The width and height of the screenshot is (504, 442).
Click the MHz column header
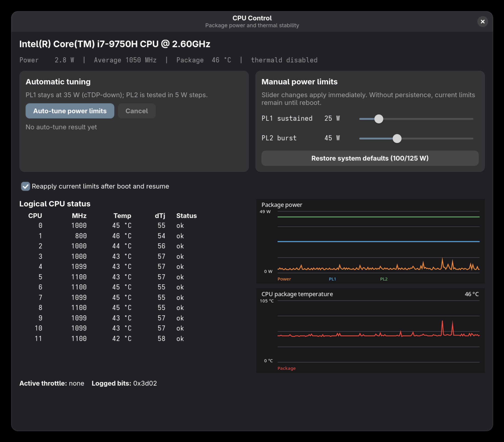(x=79, y=216)
